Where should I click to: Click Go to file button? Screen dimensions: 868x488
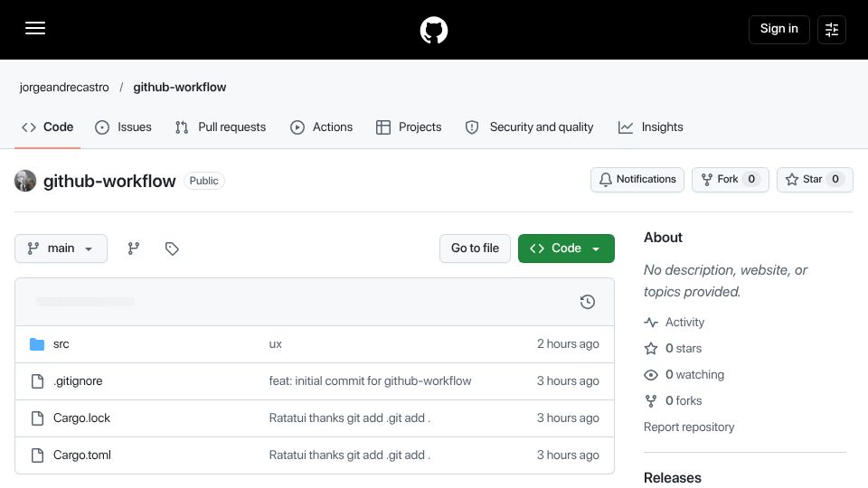tap(475, 249)
